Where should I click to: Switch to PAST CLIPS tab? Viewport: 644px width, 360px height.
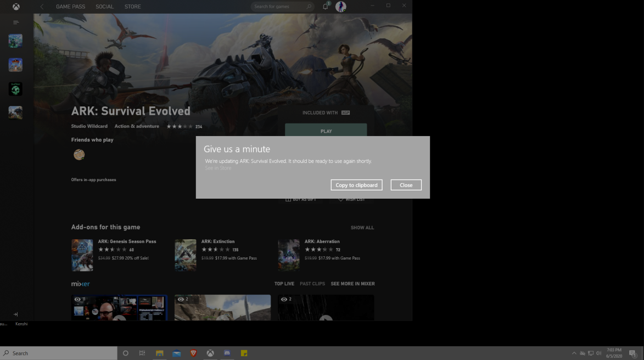[x=312, y=284]
